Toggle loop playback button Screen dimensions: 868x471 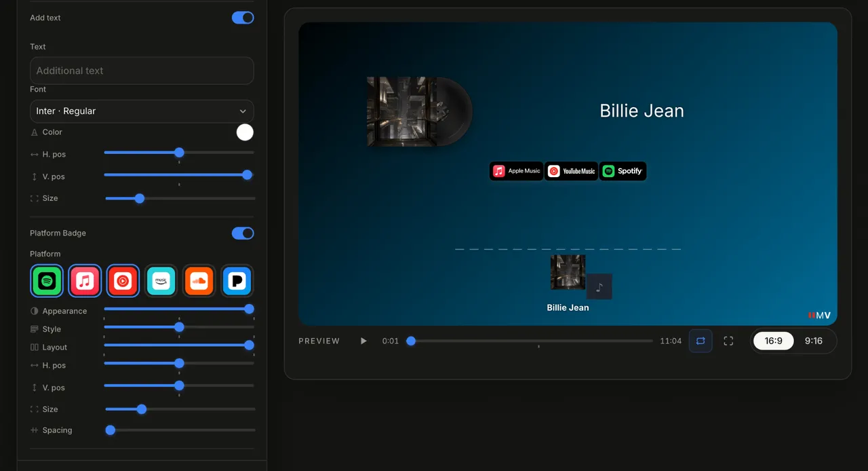click(x=701, y=341)
